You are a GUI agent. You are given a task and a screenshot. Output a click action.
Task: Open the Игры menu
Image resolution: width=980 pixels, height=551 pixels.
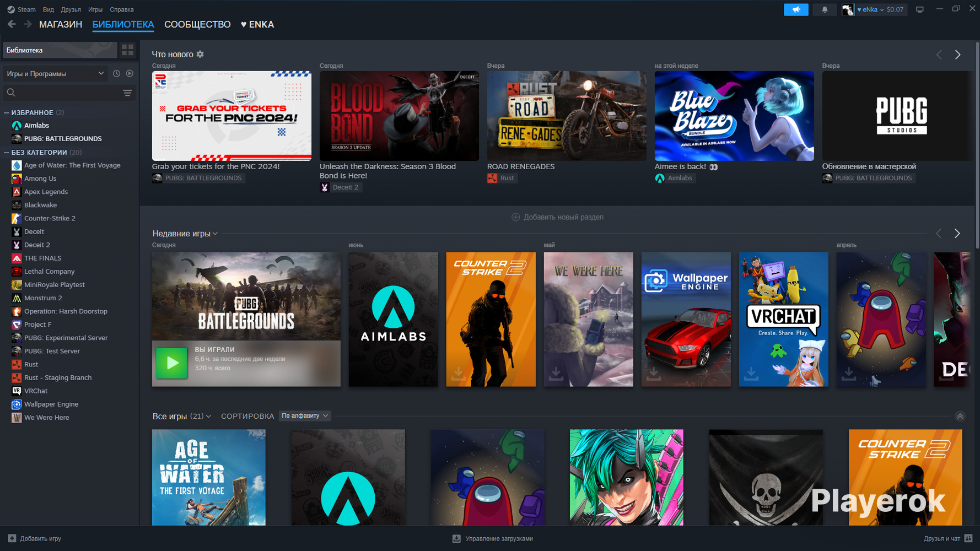pyautogui.click(x=95, y=9)
